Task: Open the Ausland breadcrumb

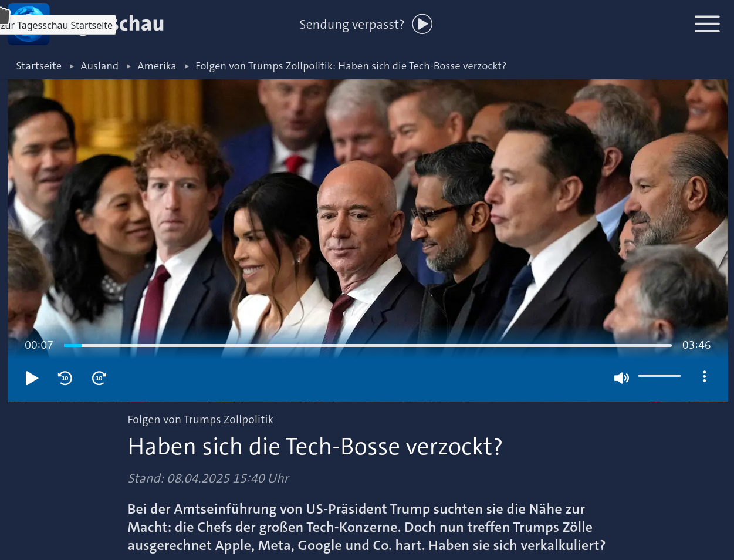Action: [x=100, y=66]
